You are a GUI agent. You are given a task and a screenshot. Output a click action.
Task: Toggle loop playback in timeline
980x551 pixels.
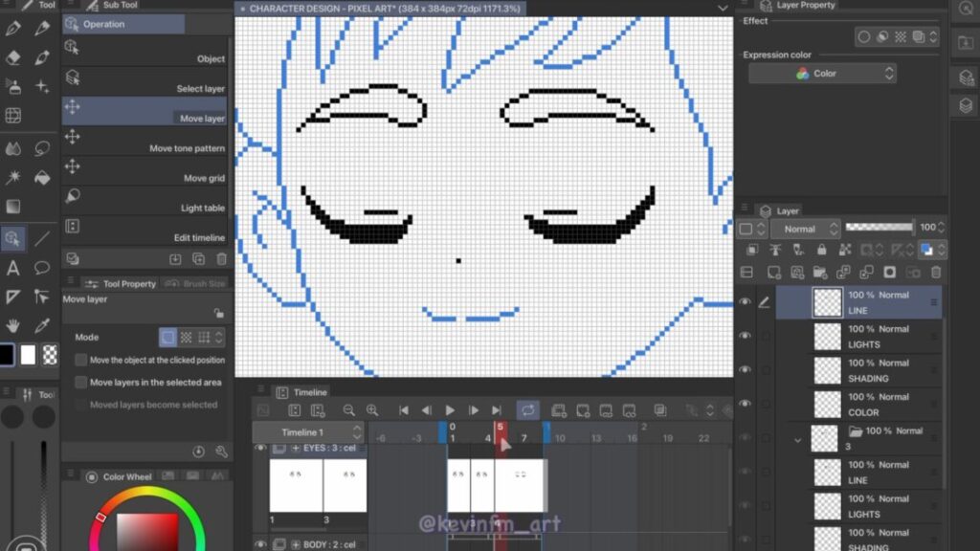coord(527,410)
